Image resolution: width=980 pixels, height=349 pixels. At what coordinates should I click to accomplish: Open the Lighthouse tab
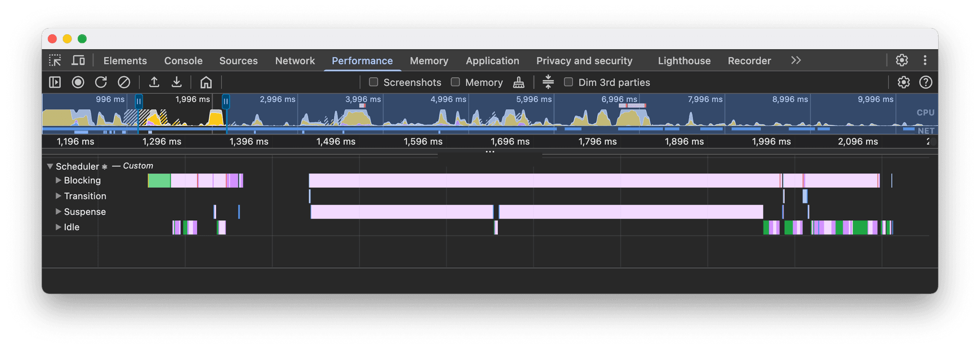[684, 61]
